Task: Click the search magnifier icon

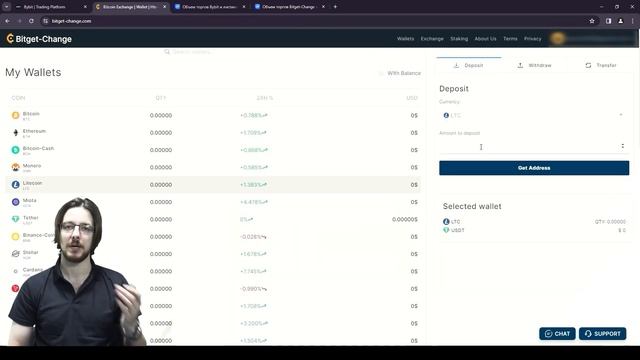Action: (167, 52)
